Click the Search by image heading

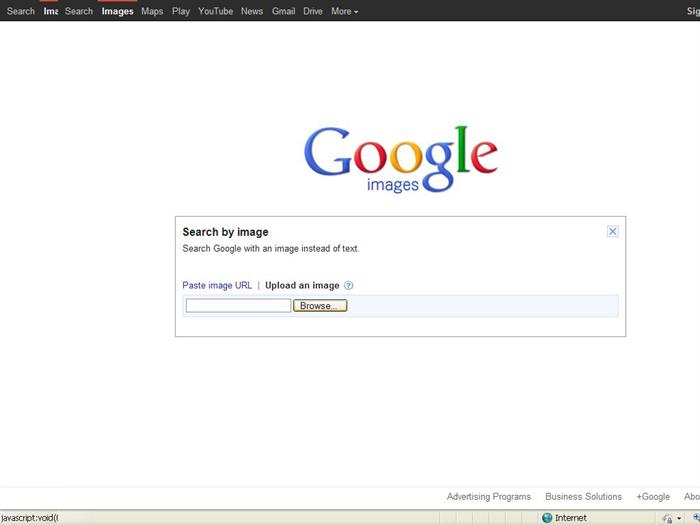(225, 232)
